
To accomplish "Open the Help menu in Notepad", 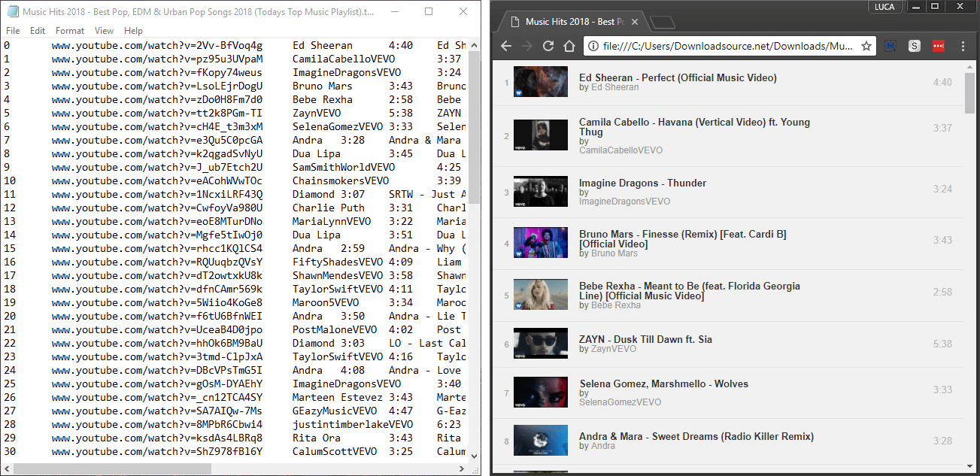I will coord(133,31).
